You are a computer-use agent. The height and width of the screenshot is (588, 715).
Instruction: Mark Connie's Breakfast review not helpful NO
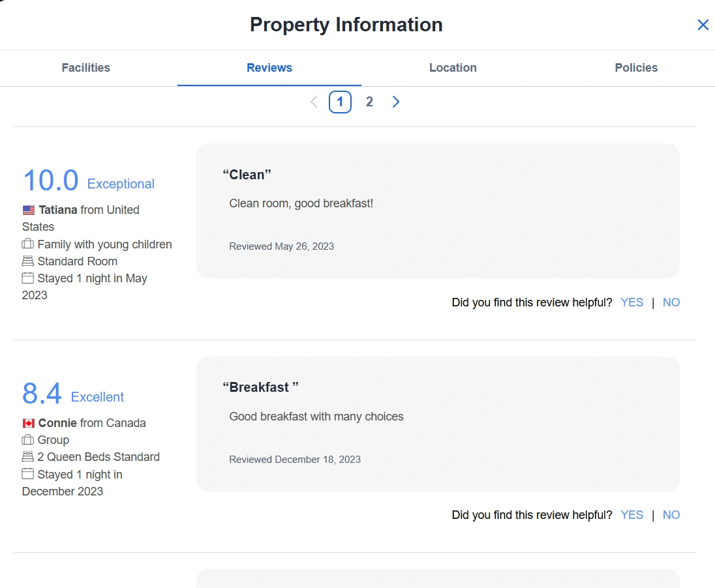[671, 514]
